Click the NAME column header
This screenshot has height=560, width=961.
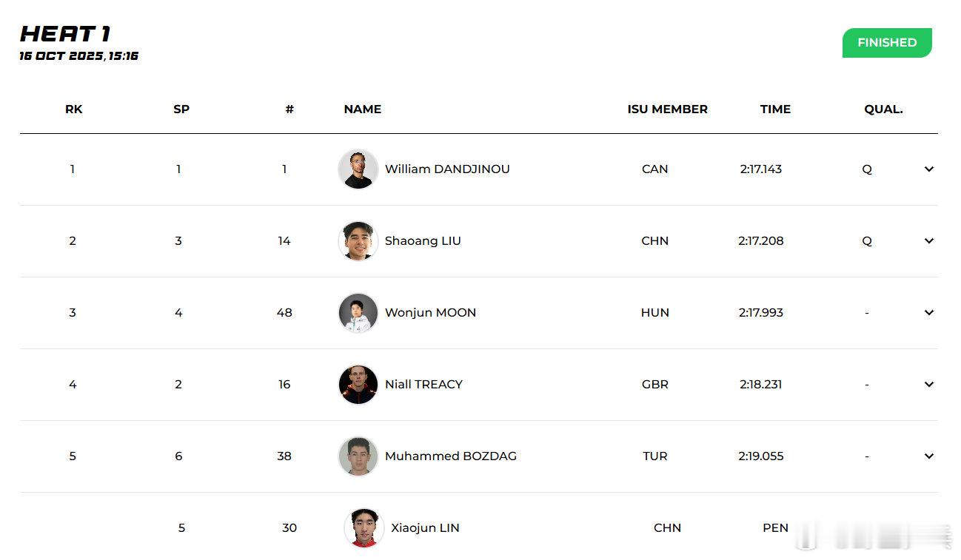click(362, 109)
